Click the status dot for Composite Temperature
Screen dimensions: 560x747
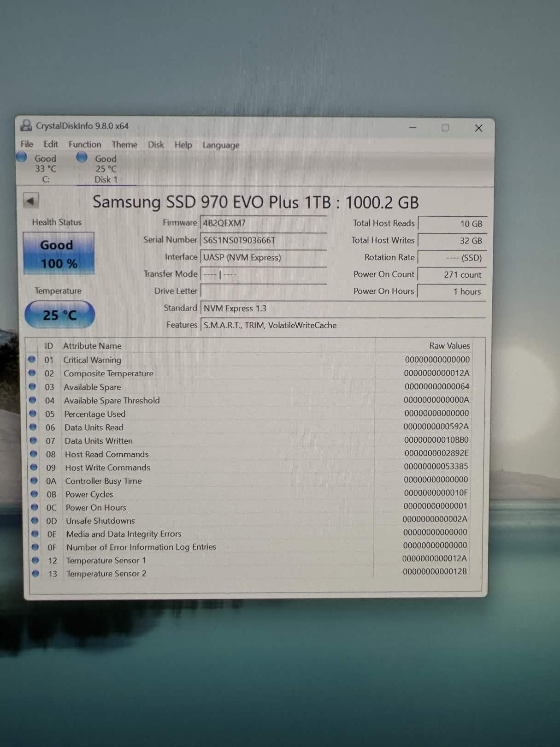click(x=32, y=373)
